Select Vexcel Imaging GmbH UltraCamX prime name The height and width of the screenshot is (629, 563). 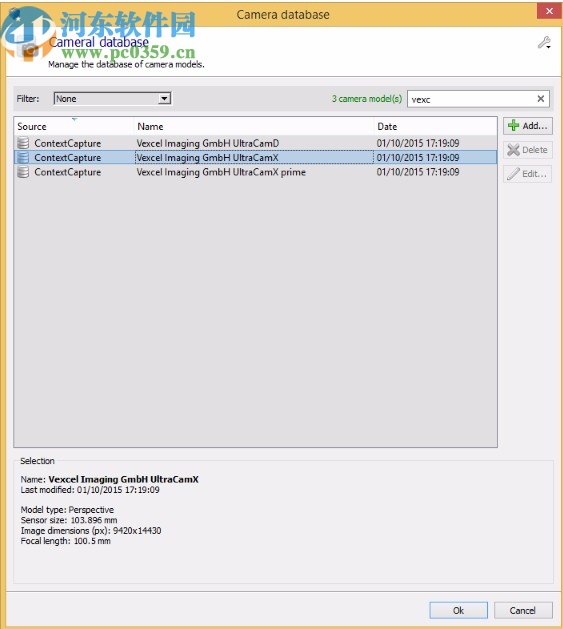(x=221, y=172)
